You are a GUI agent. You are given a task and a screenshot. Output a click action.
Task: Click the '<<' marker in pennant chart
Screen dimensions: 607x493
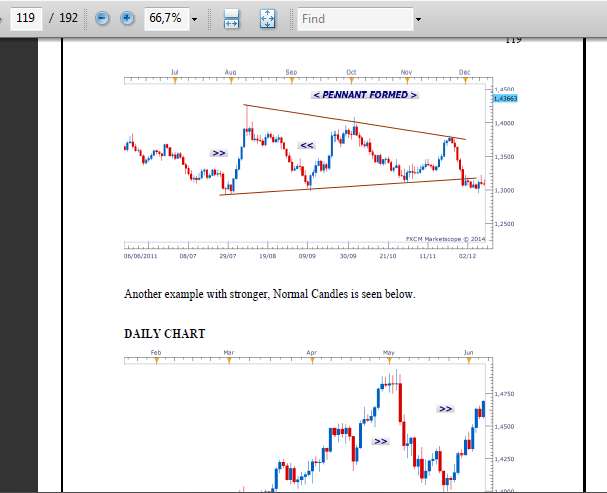tap(307, 145)
